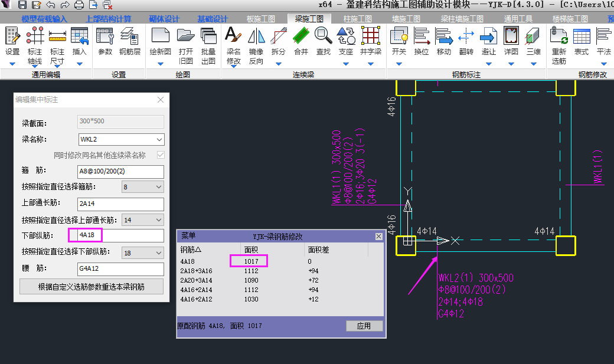
Task: Click the undo arrow in quick toolbar
Action: coord(51,5)
